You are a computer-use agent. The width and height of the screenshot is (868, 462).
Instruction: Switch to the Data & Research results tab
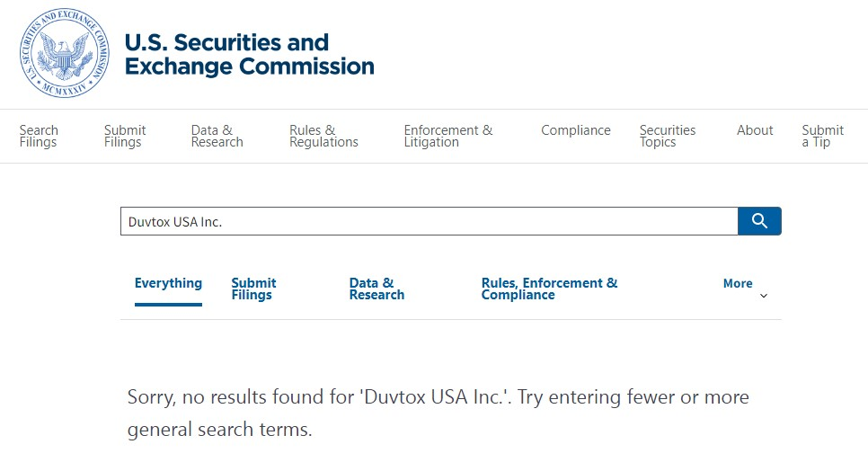coord(376,289)
